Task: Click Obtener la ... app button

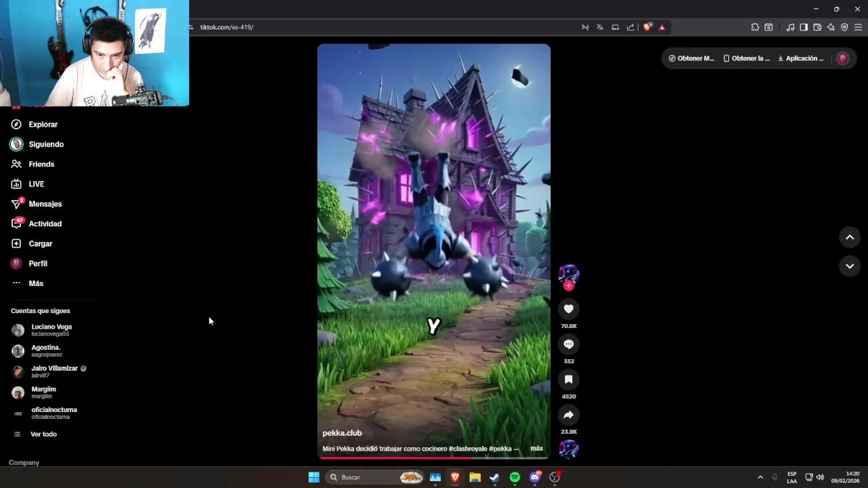Action: (746, 58)
